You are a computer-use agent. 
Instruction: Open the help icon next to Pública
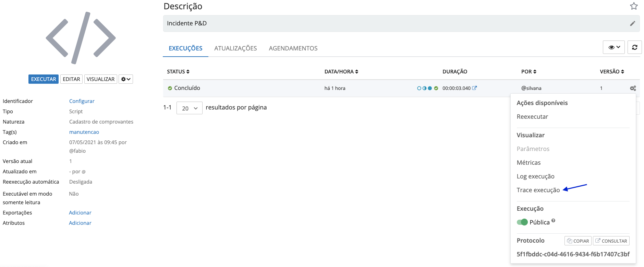(553, 221)
